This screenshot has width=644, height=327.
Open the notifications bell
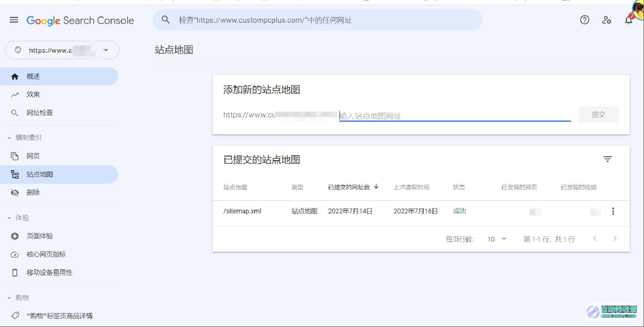click(629, 20)
